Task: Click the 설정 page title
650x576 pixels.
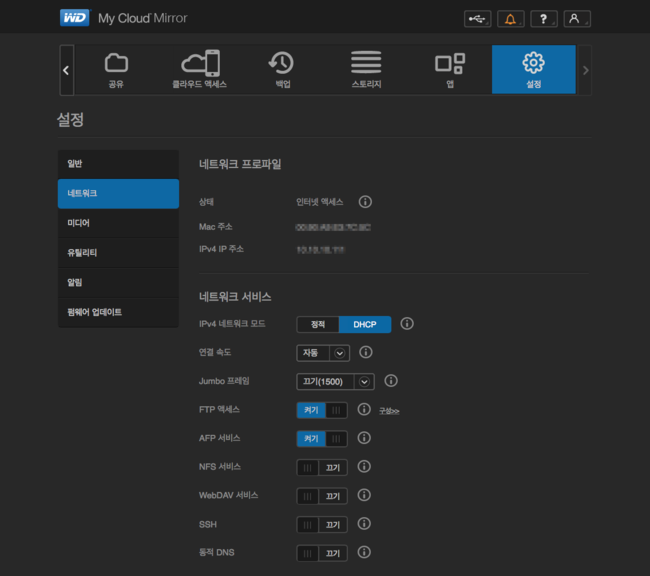Action: (70, 120)
